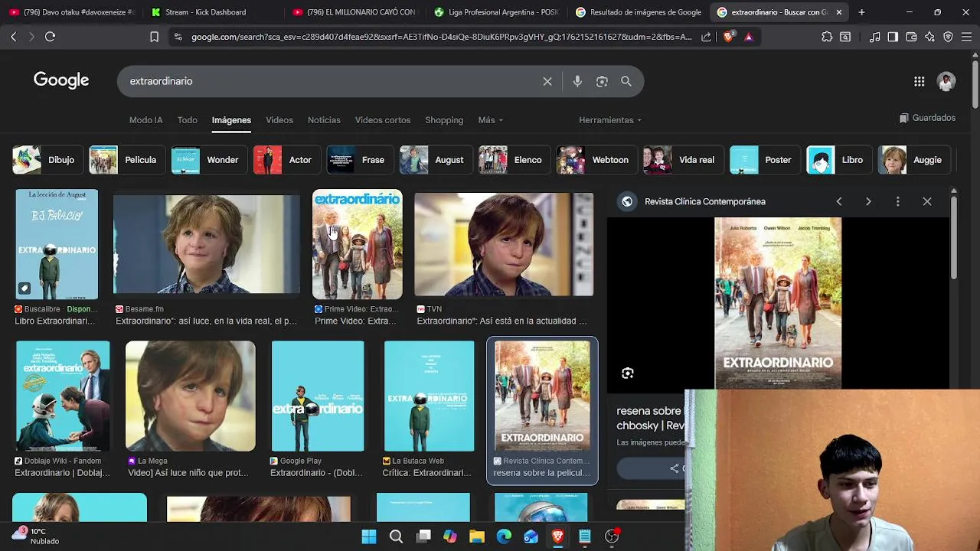Open Brave Wallet icon
The height and width of the screenshot is (551, 980).
911,37
